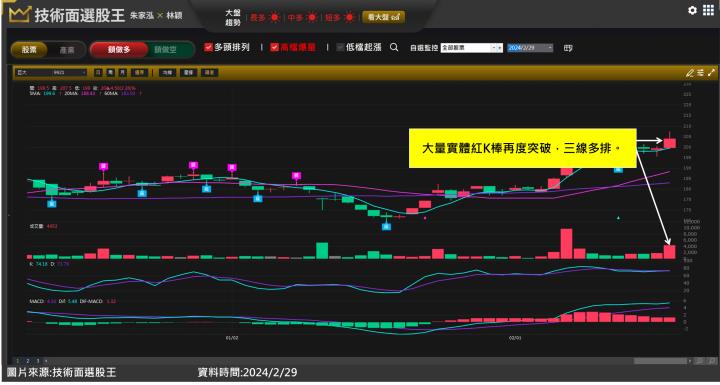Click the K D indicator values label

pos(49,264)
